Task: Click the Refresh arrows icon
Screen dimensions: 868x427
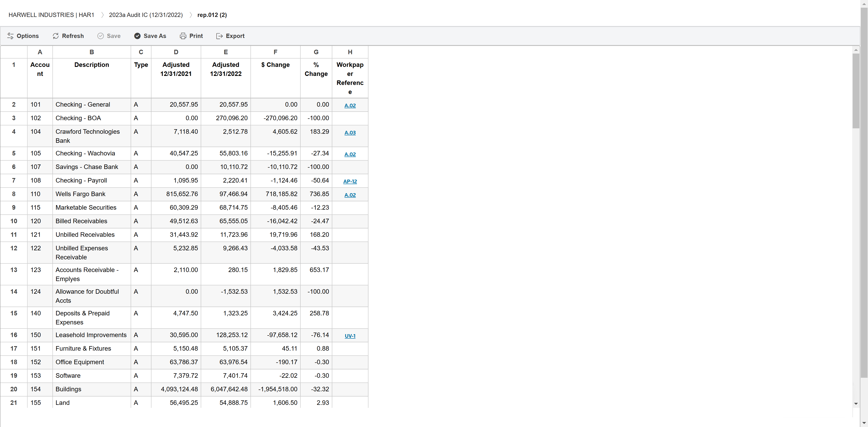Action: [56, 36]
